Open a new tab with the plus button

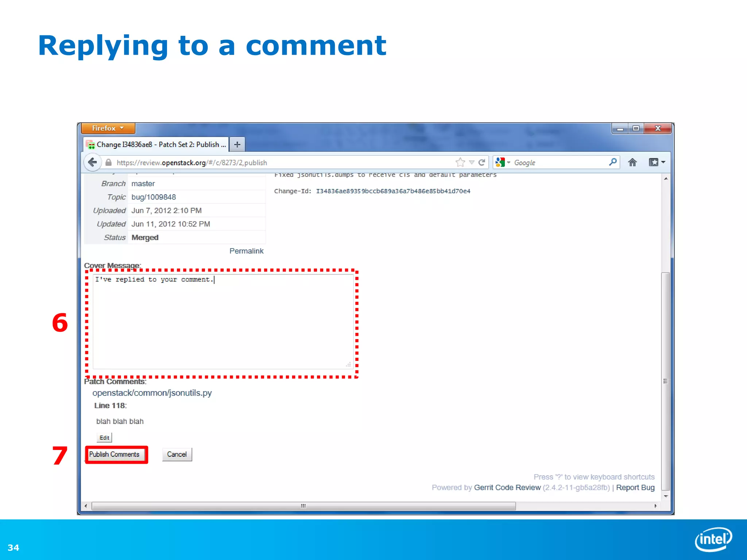pos(237,144)
